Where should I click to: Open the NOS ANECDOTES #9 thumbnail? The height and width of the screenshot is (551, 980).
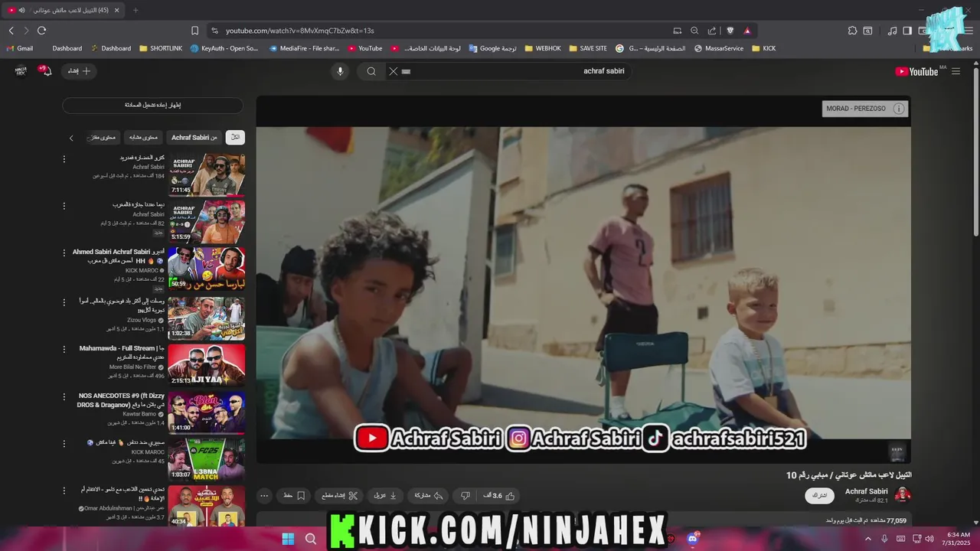click(x=207, y=412)
